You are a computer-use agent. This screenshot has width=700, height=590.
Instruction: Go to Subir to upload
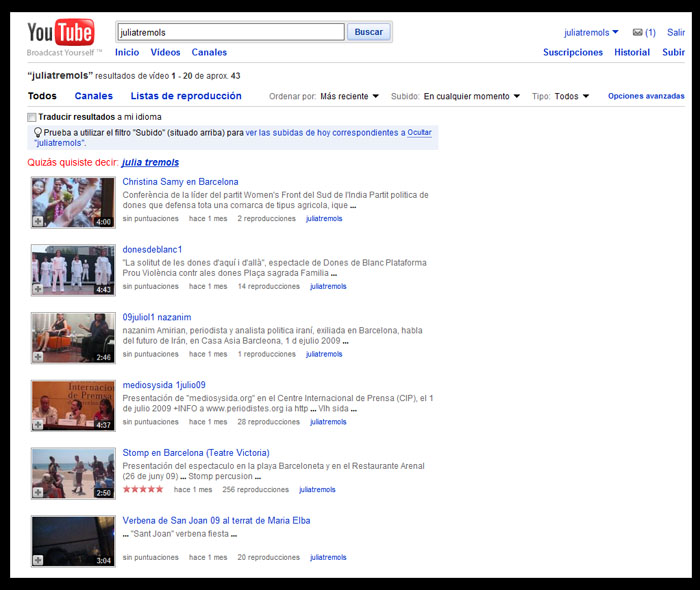673,52
